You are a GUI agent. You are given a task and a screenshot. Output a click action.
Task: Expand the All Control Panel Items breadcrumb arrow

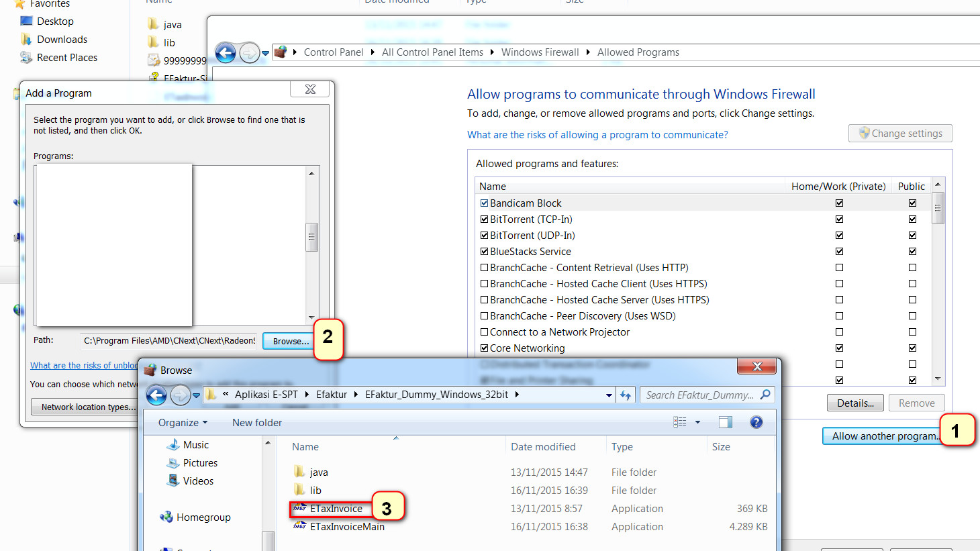[x=492, y=52]
